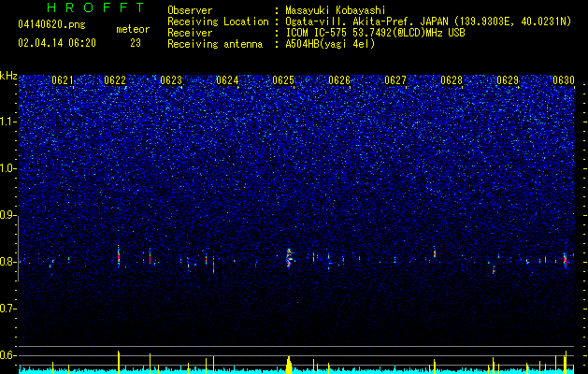Click the Receiving antenna label
This screenshot has width=588, height=374.
pyautogui.click(x=215, y=44)
